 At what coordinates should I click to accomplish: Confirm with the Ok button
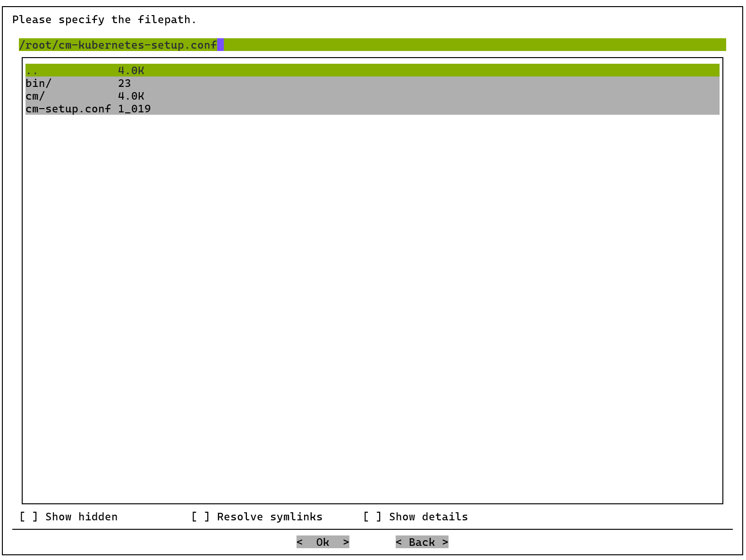[323, 542]
